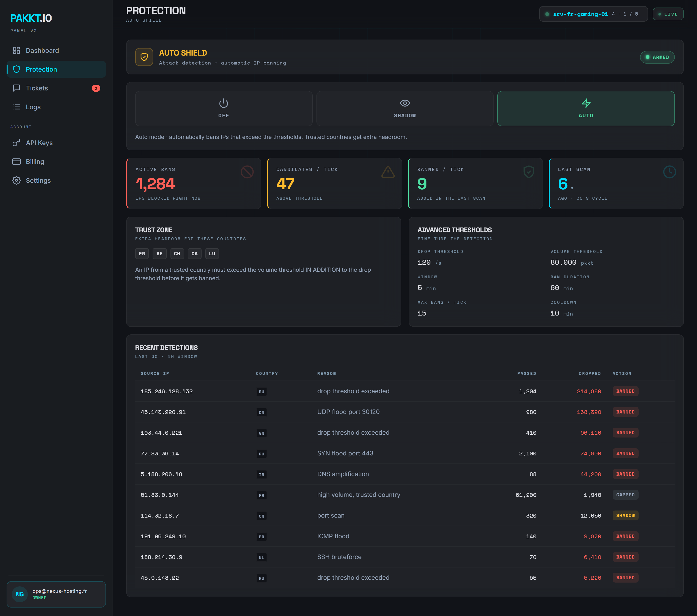
Task: Open the Logs section
Action: pyautogui.click(x=56, y=107)
